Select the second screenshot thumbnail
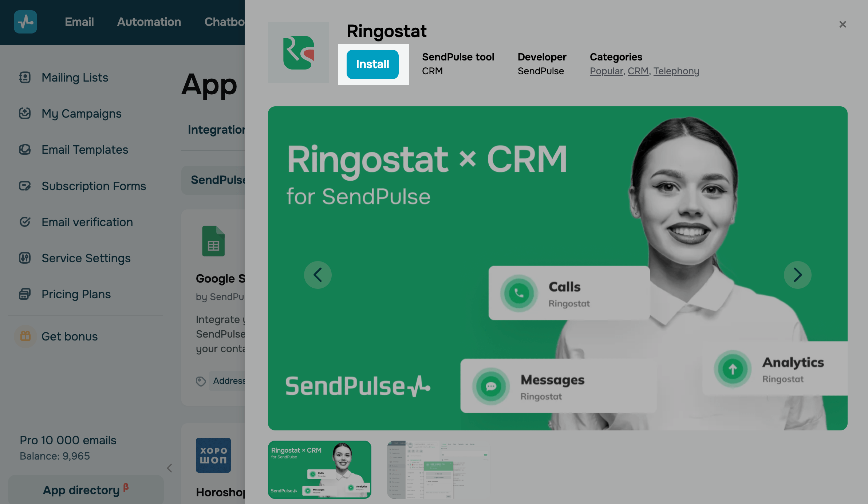 click(439, 470)
